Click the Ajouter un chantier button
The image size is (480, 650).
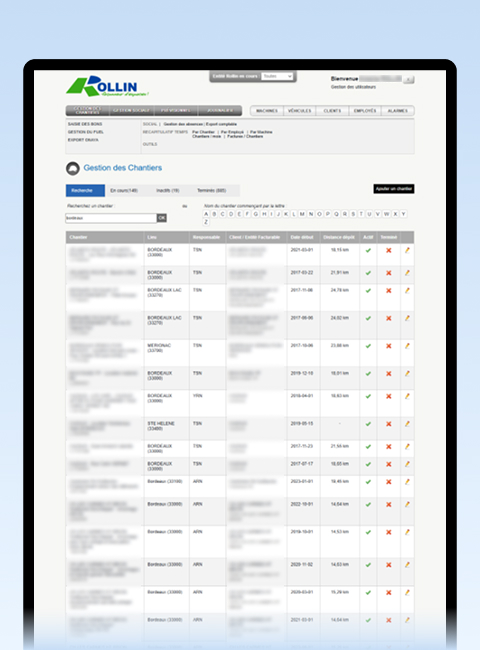393,189
